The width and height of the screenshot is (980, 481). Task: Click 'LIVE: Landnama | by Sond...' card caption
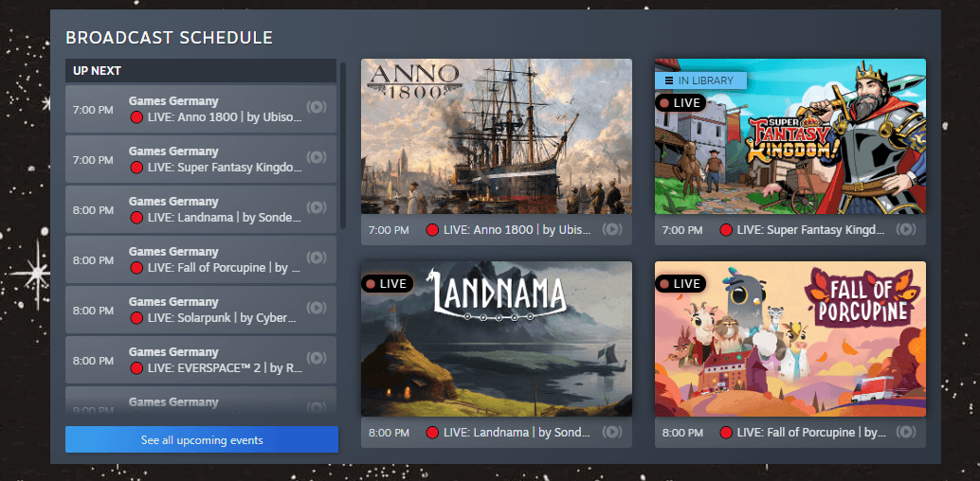point(517,433)
